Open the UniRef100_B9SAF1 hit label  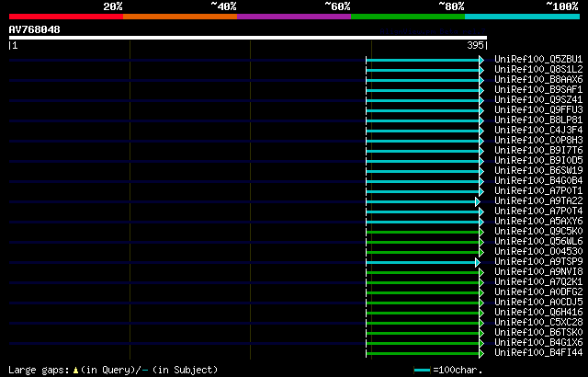[x=538, y=90]
